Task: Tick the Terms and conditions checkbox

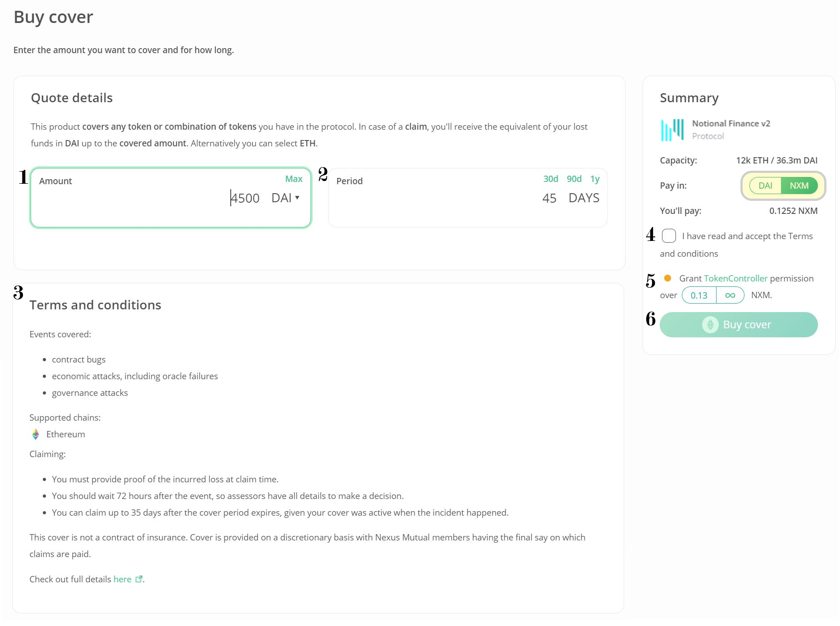Action: point(669,236)
